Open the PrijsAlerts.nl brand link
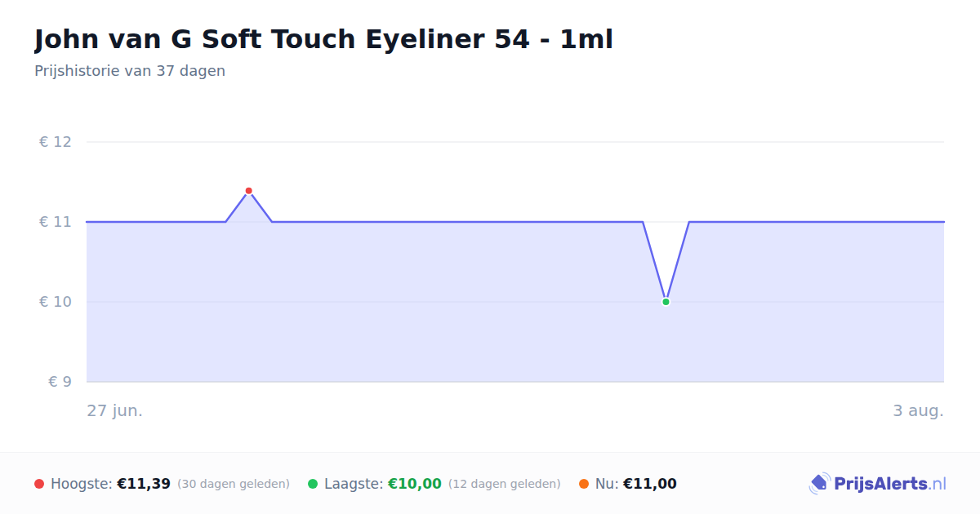This screenshot has width=980, height=514. (877, 484)
